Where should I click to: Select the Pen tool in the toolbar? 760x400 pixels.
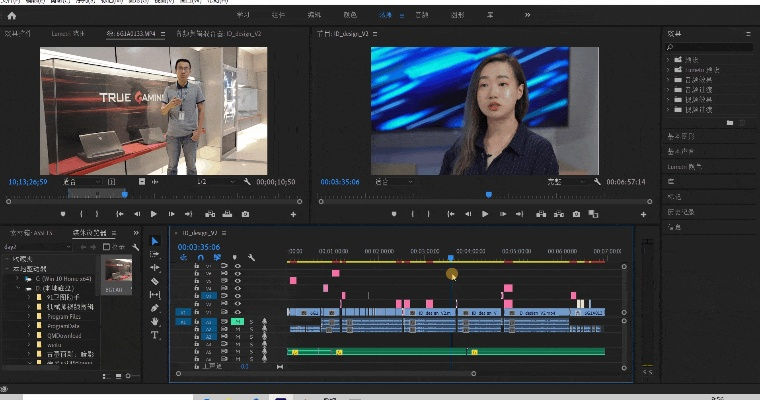click(155, 309)
